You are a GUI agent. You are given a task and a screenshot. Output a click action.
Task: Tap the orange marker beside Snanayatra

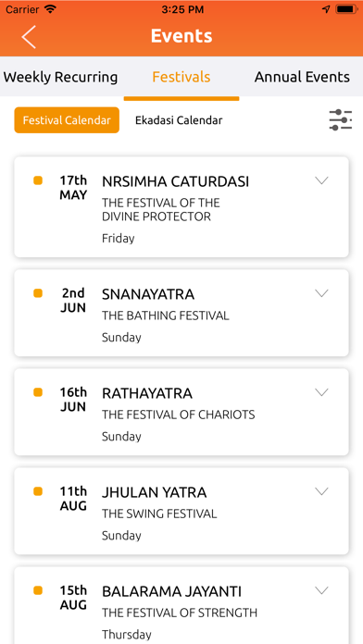(x=38, y=292)
